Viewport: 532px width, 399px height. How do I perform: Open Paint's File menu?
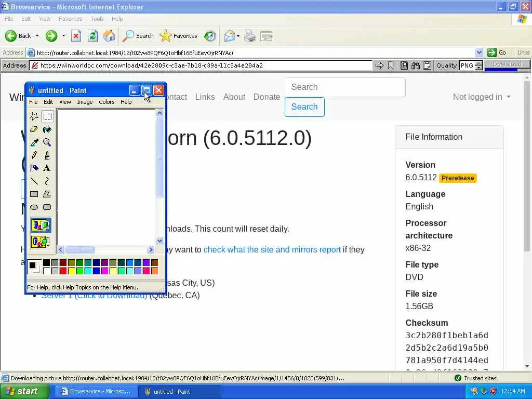tap(33, 102)
